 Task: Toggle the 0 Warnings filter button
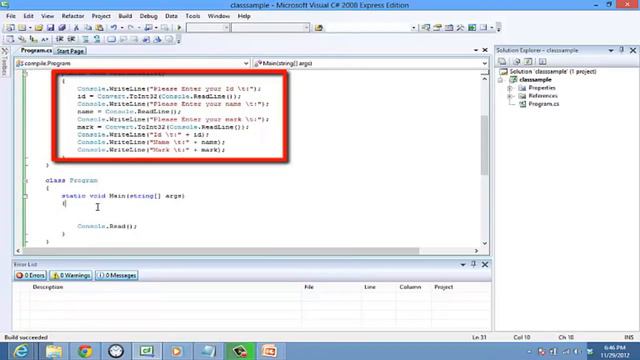coord(71,276)
